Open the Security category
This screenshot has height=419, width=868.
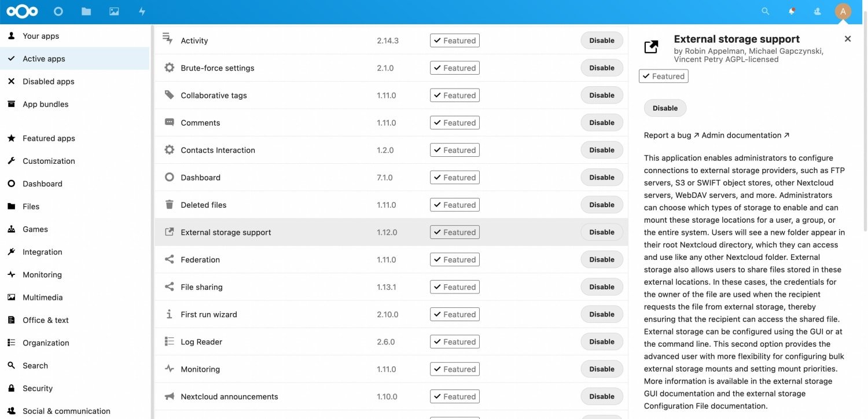tap(75, 388)
